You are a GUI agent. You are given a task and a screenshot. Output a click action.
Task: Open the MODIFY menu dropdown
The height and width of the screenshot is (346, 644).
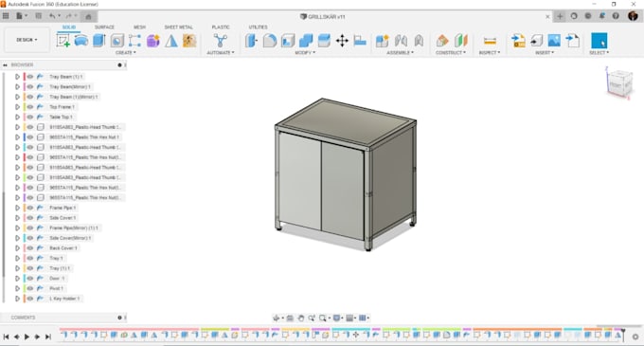point(305,52)
